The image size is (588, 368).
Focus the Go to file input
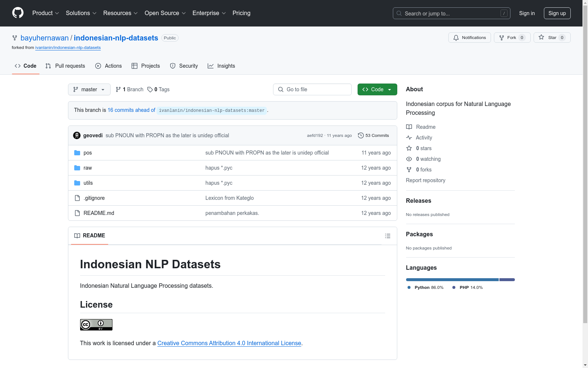tap(312, 89)
